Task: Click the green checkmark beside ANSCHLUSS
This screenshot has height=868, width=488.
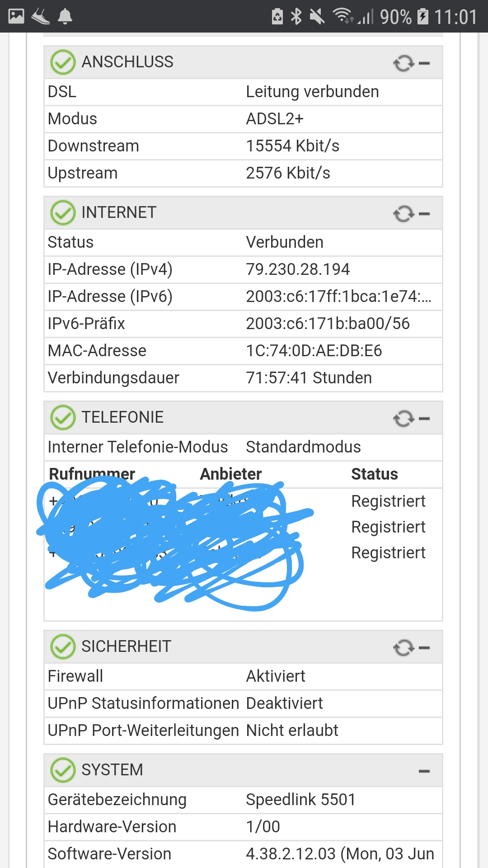Action: 63,62
